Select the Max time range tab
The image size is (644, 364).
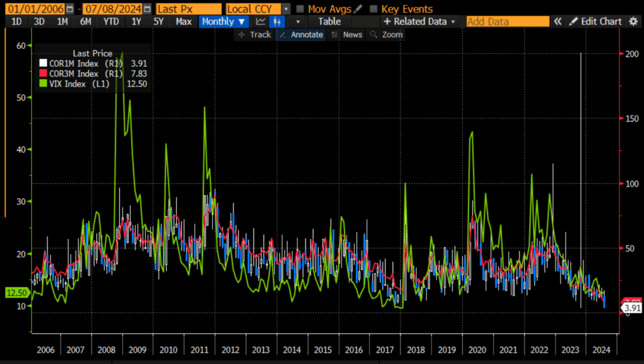[x=183, y=21]
